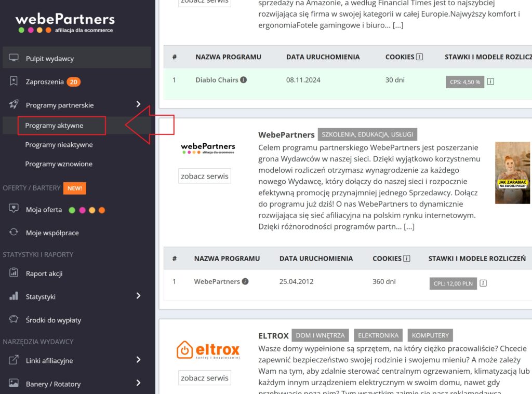Click the 360 dni cookies value
532x394 pixels.
coord(384,281)
